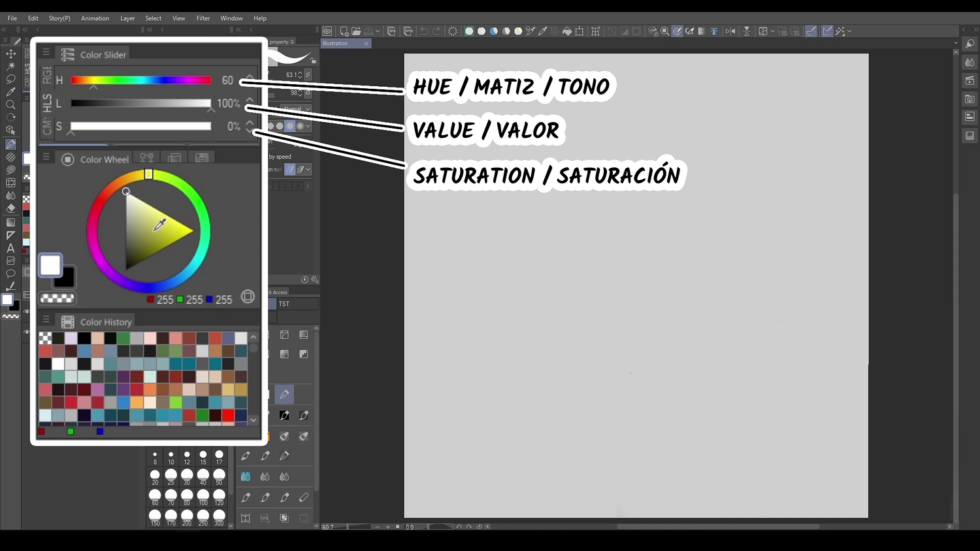Open the Window menu
980x551 pixels.
coord(231,18)
